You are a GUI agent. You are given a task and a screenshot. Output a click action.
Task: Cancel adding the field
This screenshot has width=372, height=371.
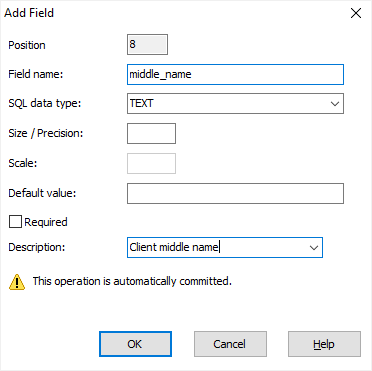pos(230,344)
